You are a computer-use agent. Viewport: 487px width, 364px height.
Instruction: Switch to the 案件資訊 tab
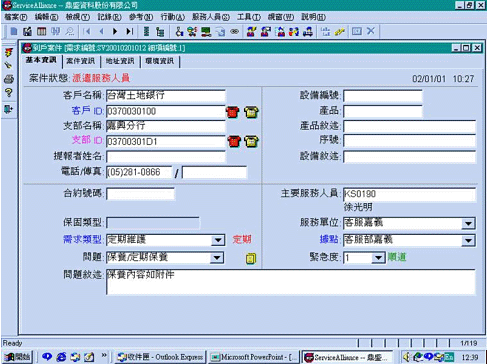81,61
